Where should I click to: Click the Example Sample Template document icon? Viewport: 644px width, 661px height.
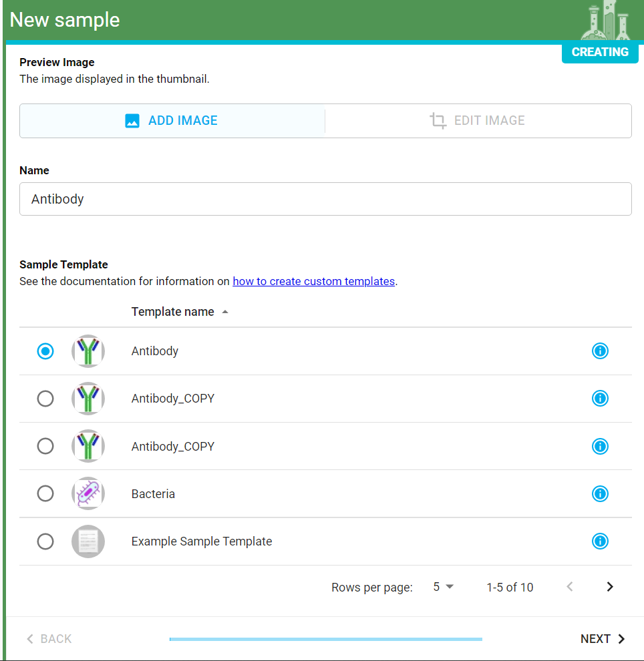[88, 541]
